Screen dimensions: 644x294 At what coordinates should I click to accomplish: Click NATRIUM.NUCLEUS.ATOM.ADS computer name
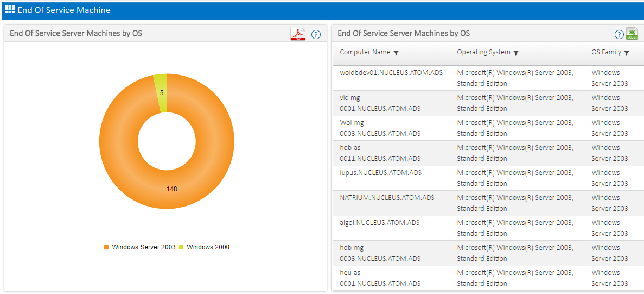(x=387, y=198)
